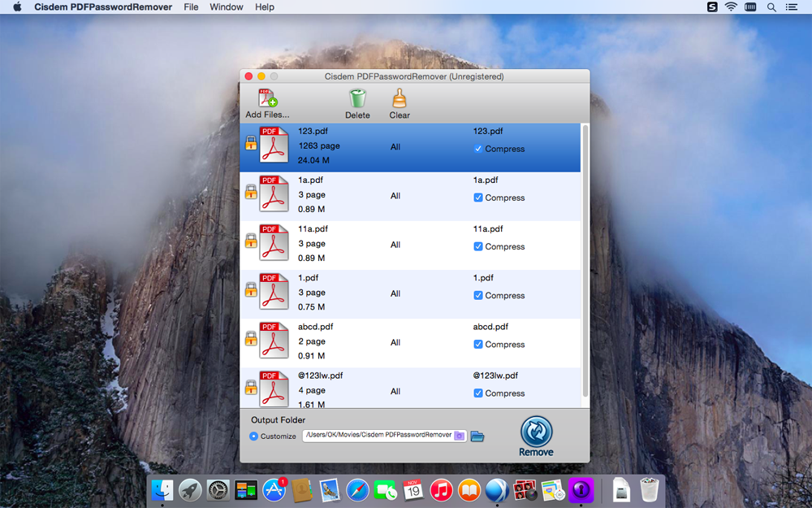The image size is (812, 508).
Task: Click the '1263 page' text
Action: tap(319, 145)
